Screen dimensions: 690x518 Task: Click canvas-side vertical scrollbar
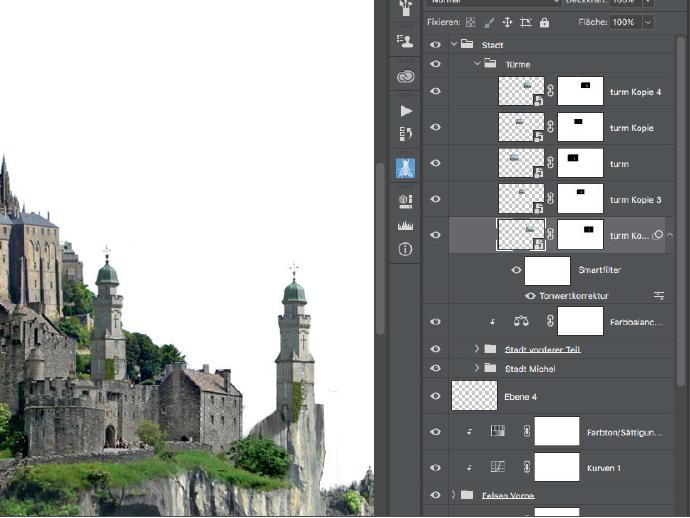pos(381,249)
